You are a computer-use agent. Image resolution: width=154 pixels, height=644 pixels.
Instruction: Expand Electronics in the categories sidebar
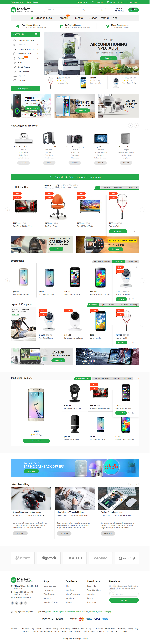26,45
